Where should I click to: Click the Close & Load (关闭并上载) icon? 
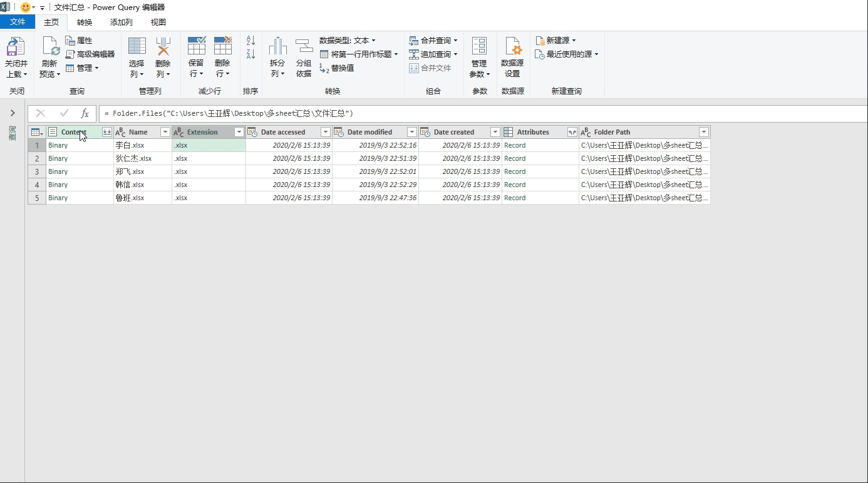pyautogui.click(x=16, y=47)
